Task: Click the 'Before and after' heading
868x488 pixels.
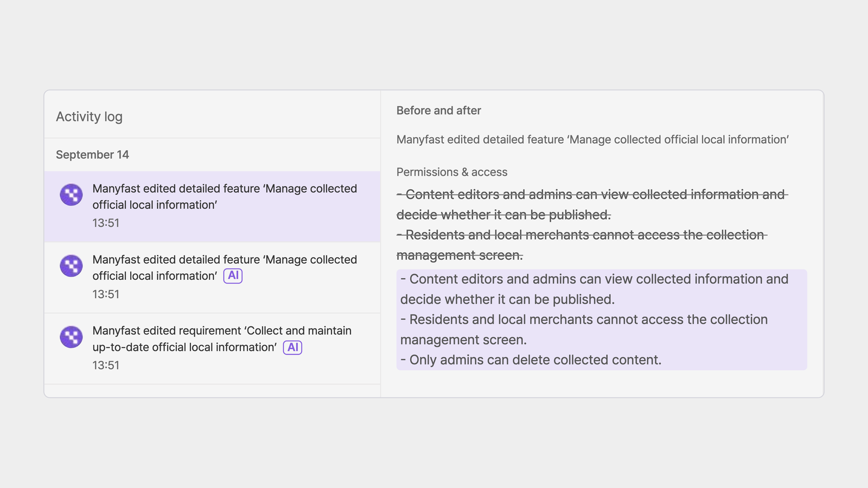Action: (x=439, y=111)
